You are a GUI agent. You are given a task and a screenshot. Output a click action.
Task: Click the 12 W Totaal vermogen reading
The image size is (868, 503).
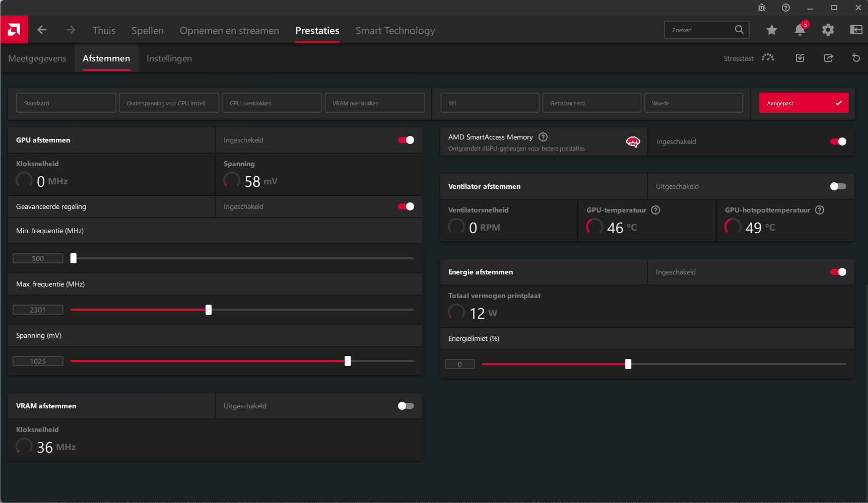[483, 313]
